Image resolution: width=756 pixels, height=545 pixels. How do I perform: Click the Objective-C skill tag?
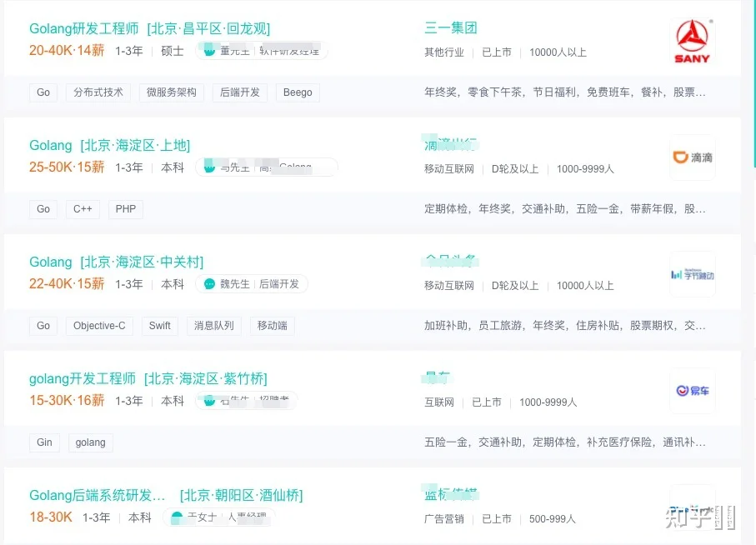pyautogui.click(x=99, y=326)
